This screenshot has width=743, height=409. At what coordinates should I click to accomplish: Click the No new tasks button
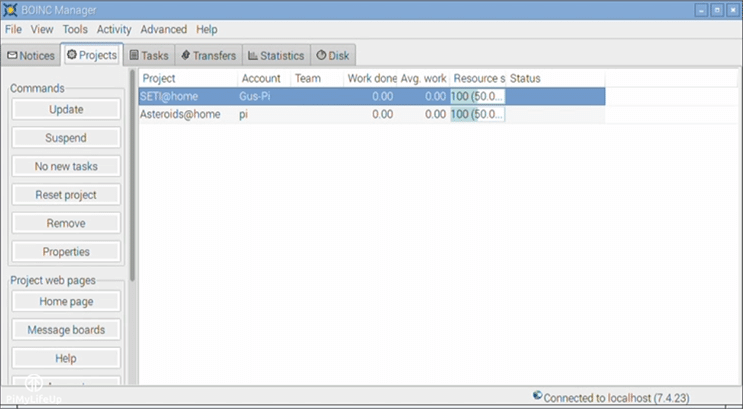66,166
